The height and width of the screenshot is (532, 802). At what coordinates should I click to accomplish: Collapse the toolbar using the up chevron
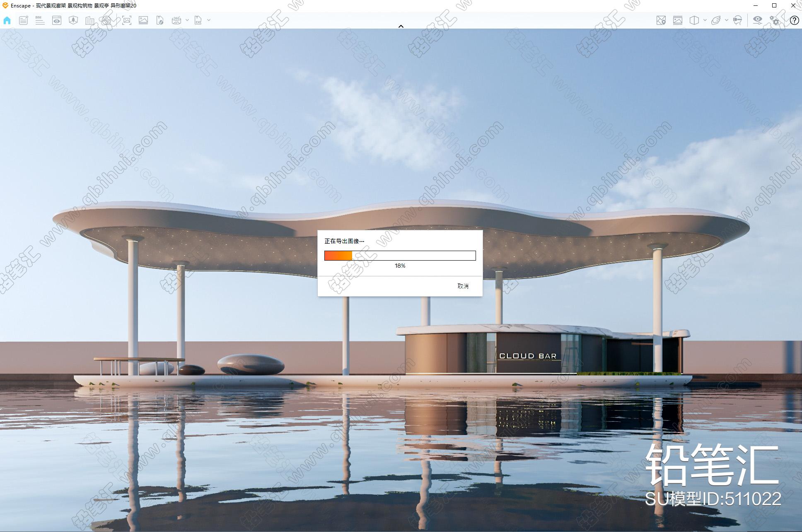coord(401,26)
